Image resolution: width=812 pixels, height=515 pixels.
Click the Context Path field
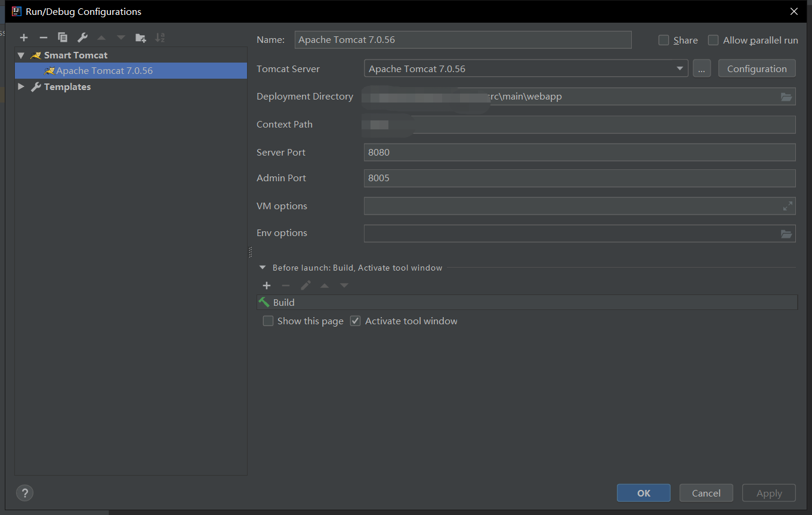click(579, 125)
